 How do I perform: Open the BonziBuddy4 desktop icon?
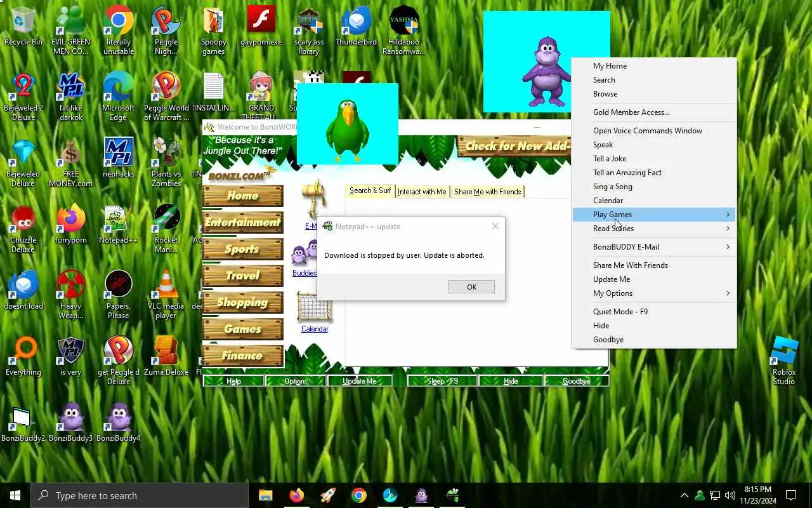coord(119,422)
